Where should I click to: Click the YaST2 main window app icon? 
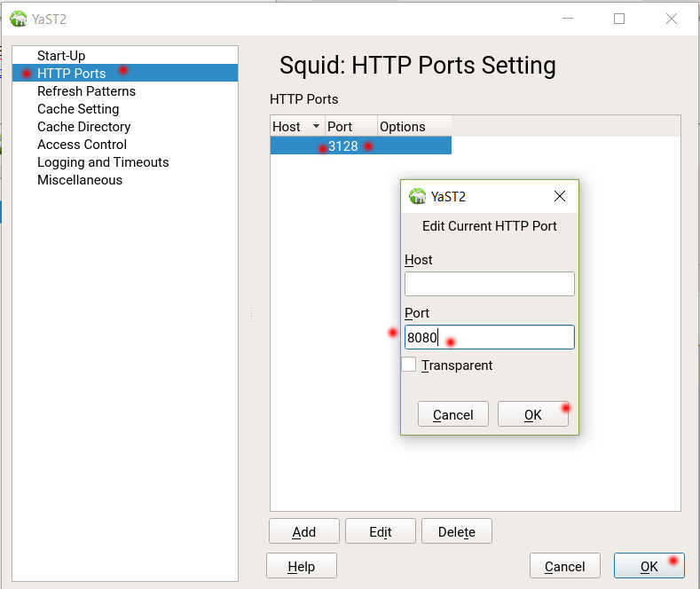(x=19, y=19)
